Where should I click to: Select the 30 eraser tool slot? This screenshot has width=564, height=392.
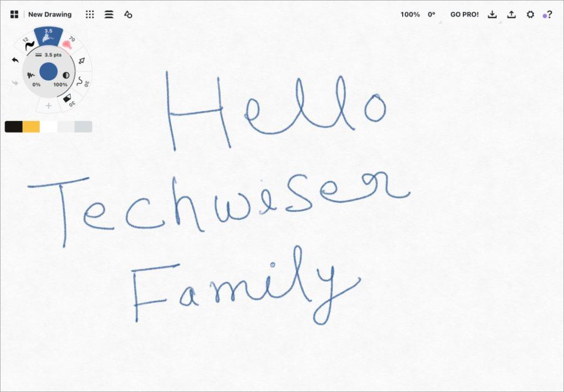click(x=69, y=99)
